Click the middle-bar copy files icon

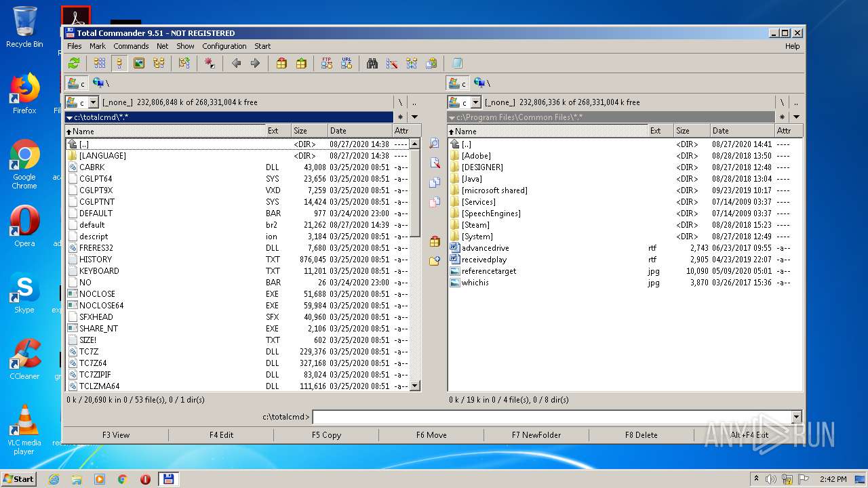[435, 182]
